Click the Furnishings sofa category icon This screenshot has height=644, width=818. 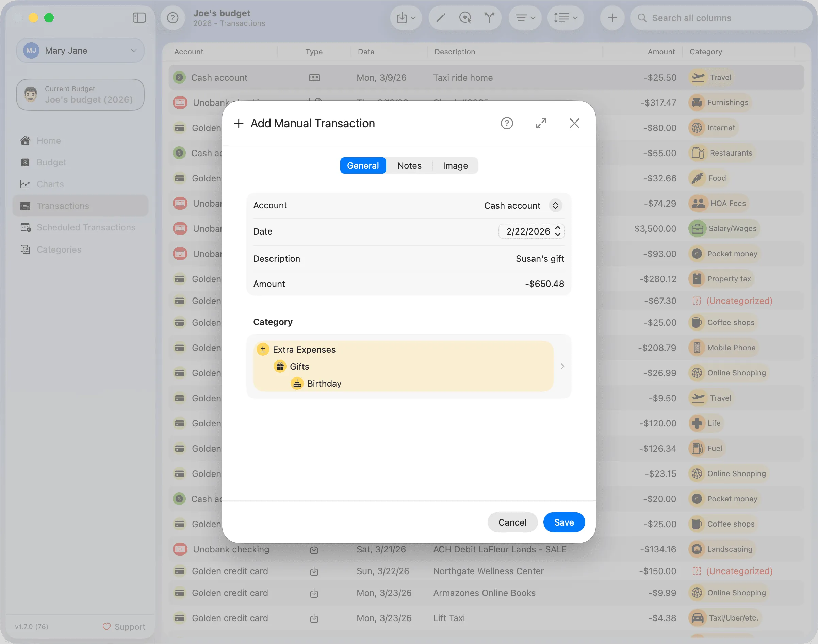(697, 102)
